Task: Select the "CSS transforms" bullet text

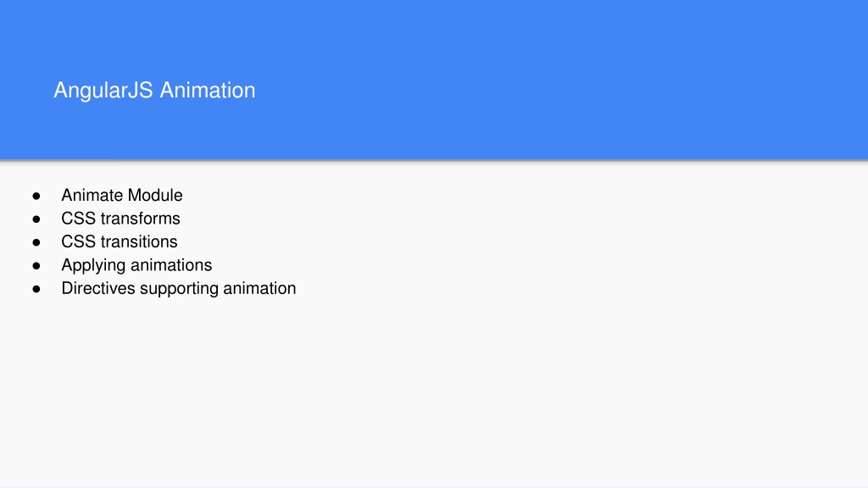Action: (x=120, y=219)
